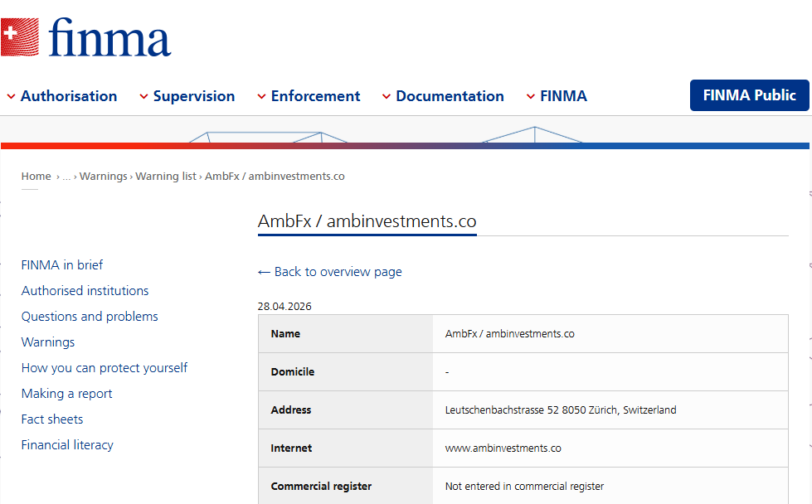Open Fact sheets sidebar link
This screenshot has width=812, height=504.
tap(52, 419)
